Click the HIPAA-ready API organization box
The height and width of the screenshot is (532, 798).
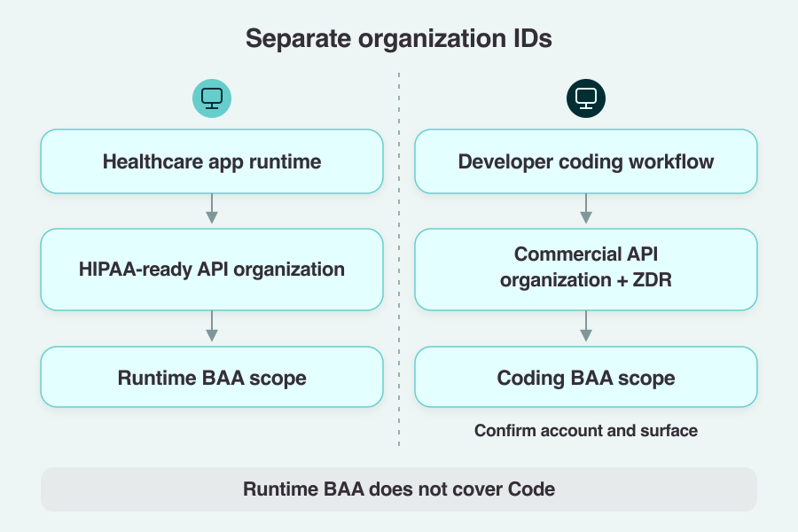212,270
